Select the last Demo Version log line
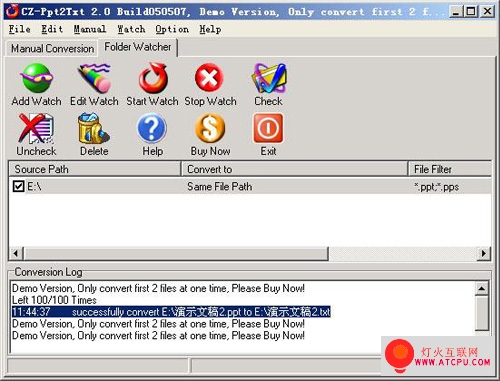The image size is (500, 381). [x=158, y=335]
